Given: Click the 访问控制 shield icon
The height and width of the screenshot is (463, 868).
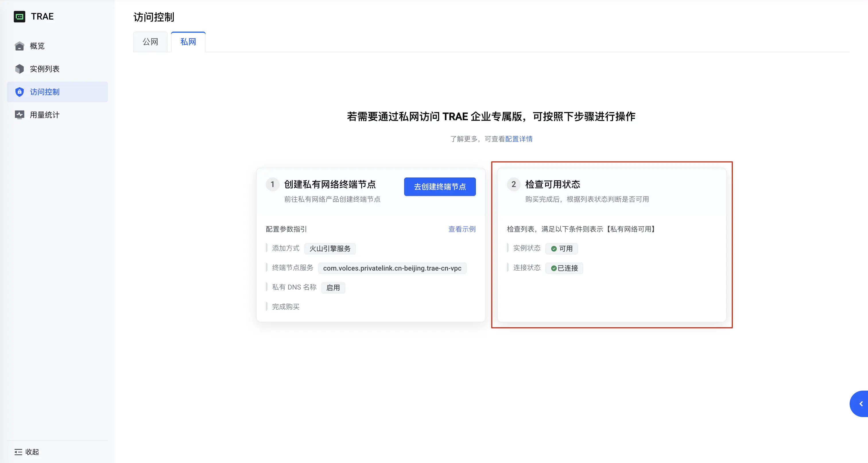Looking at the screenshot, I should 19,92.
